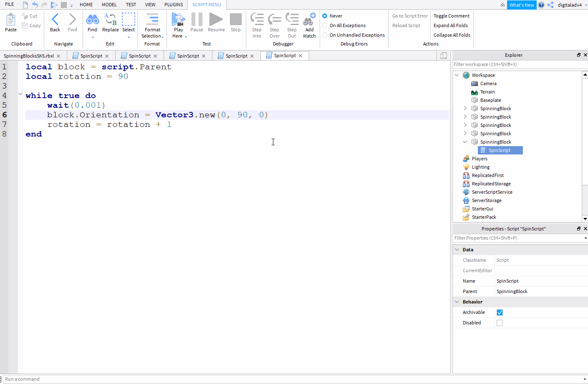Screen dimensions: 588x387
Task: Click the Go to Script Error button
Action: pyautogui.click(x=410, y=16)
